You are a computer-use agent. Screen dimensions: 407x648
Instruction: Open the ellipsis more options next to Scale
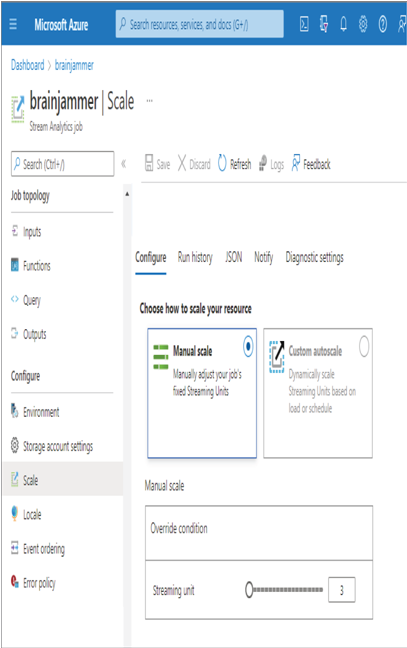[150, 100]
